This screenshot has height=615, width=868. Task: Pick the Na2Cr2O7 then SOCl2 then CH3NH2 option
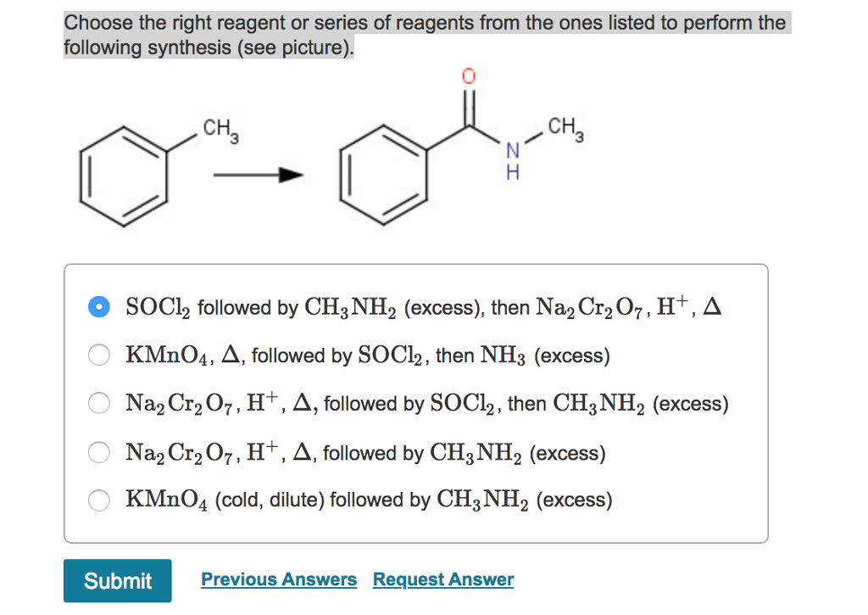(98, 403)
